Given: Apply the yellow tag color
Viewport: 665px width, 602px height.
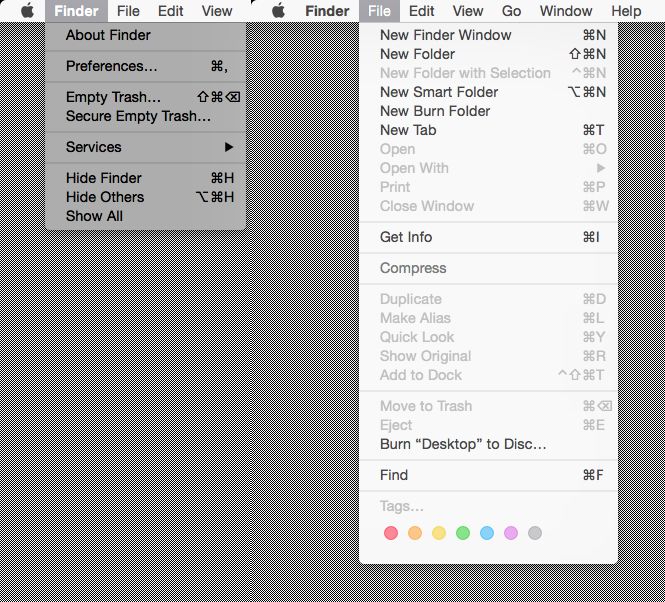Looking at the screenshot, I should point(439,533).
